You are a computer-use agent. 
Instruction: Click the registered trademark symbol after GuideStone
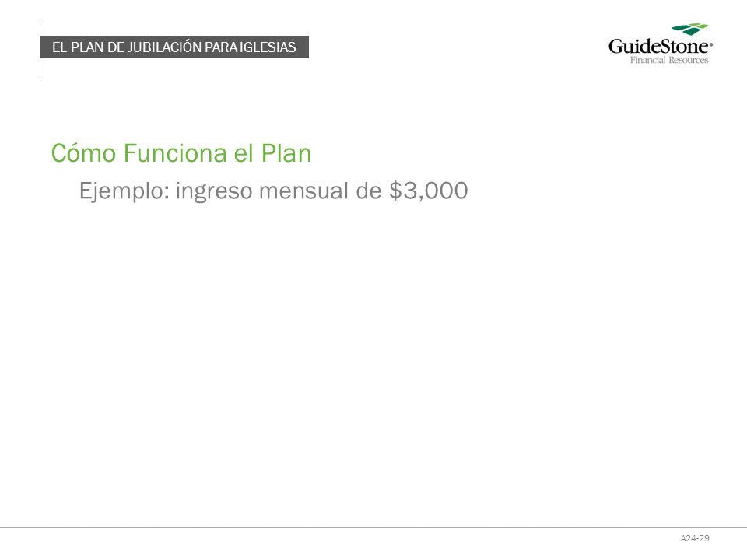point(711,44)
